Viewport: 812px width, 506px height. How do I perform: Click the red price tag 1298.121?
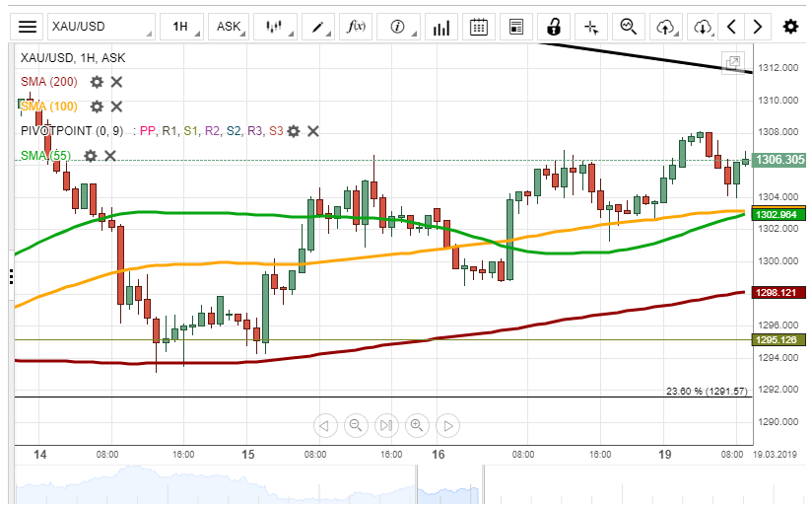(778, 293)
